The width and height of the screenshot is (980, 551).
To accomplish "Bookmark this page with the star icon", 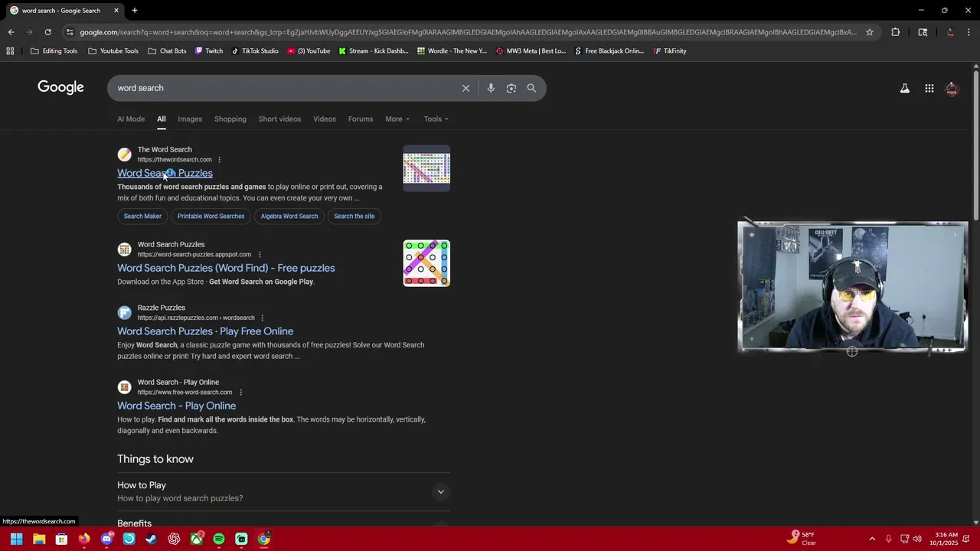I will pyautogui.click(x=870, y=32).
